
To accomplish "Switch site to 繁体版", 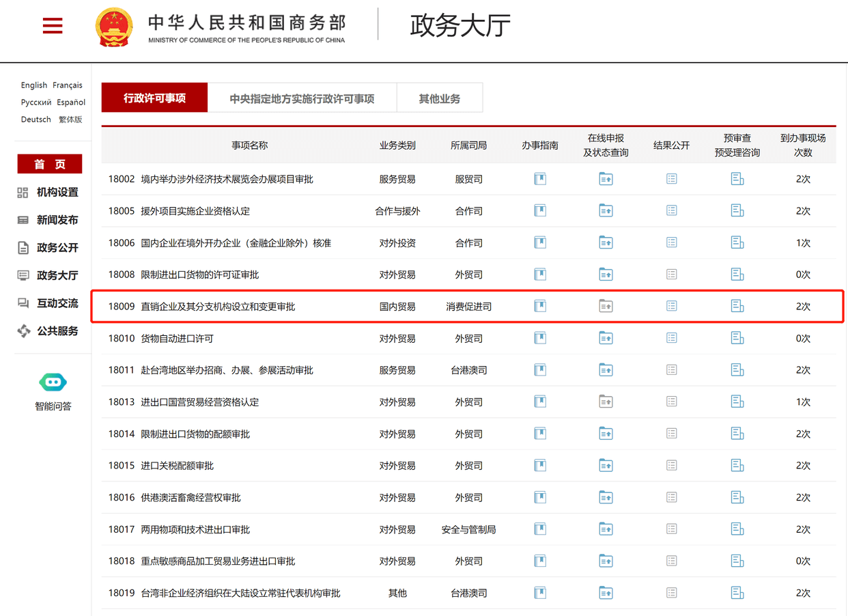I will click(70, 120).
